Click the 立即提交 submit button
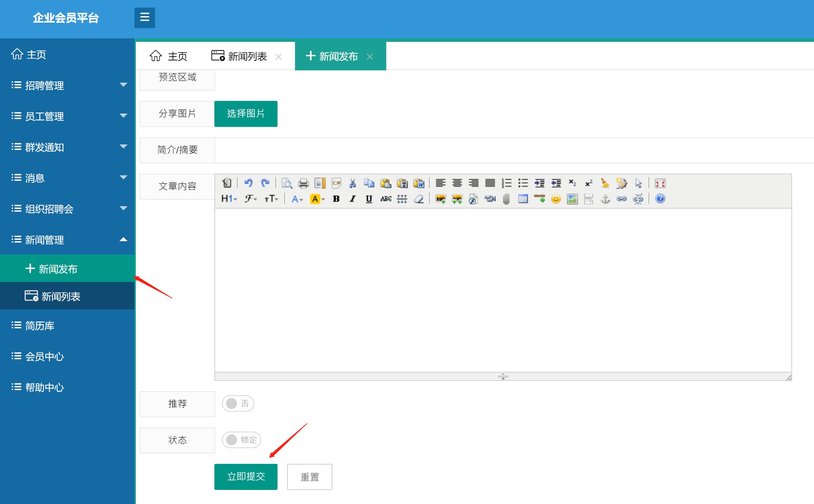 tap(246, 477)
